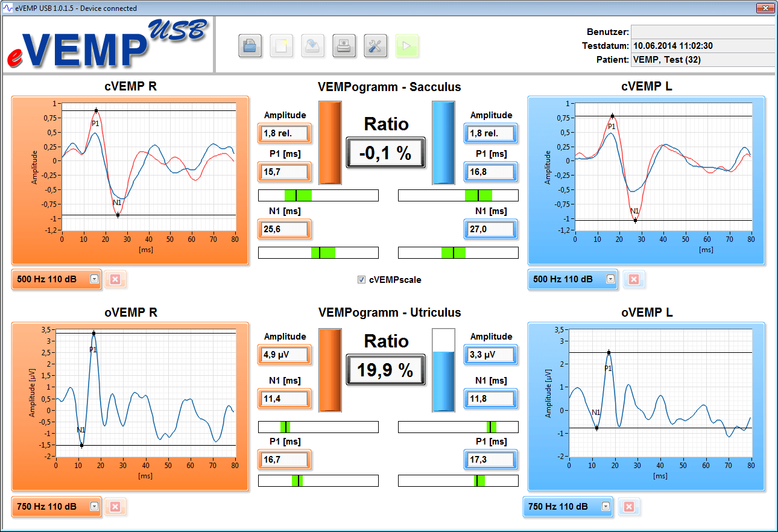This screenshot has width=778, height=532.
Task: Save the current measurement
Action: pos(312,46)
